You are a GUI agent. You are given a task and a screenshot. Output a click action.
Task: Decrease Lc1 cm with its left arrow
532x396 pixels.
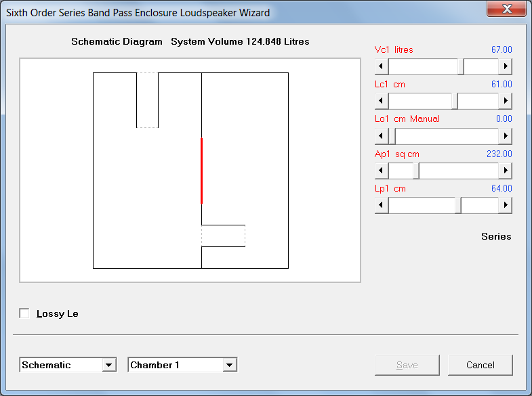tap(382, 101)
